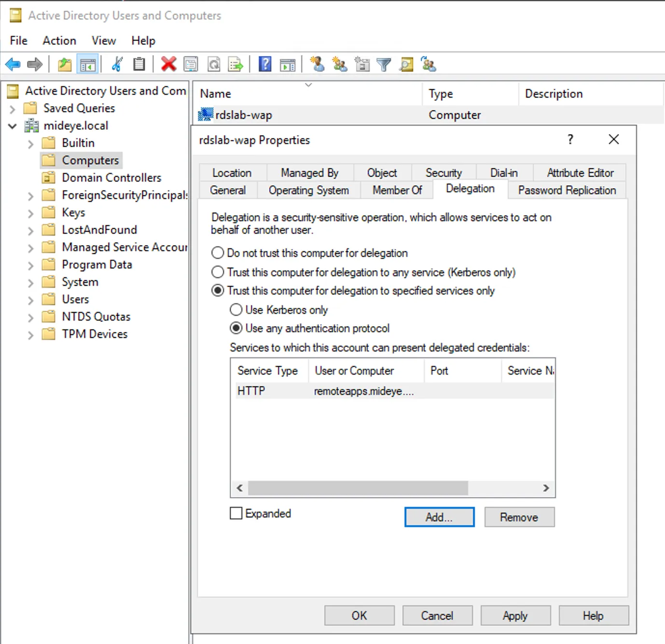Screen dimensions: 665x644
Task: Expand the Users container in the tree
Action: 30,299
